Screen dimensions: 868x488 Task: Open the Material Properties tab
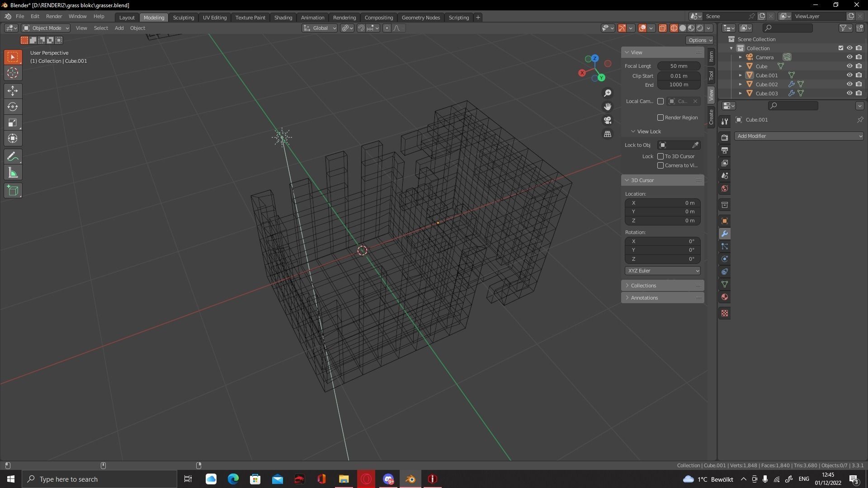tap(724, 297)
